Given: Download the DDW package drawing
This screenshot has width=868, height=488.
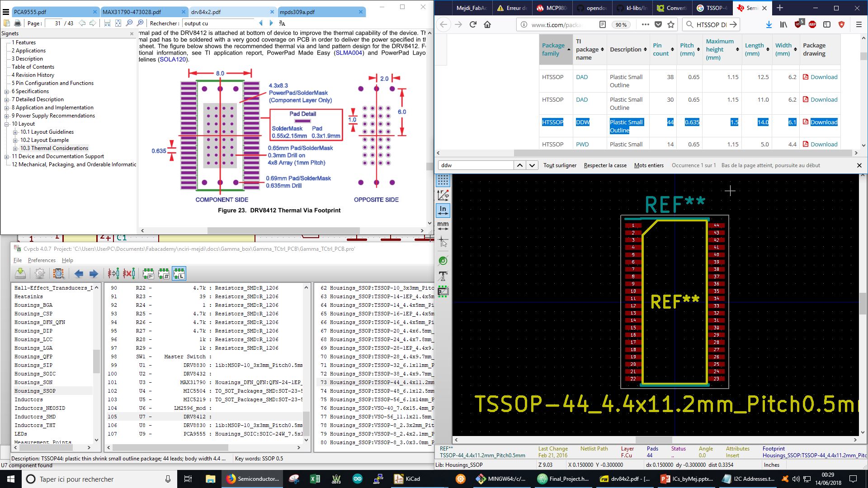Looking at the screenshot, I should 823,122.
